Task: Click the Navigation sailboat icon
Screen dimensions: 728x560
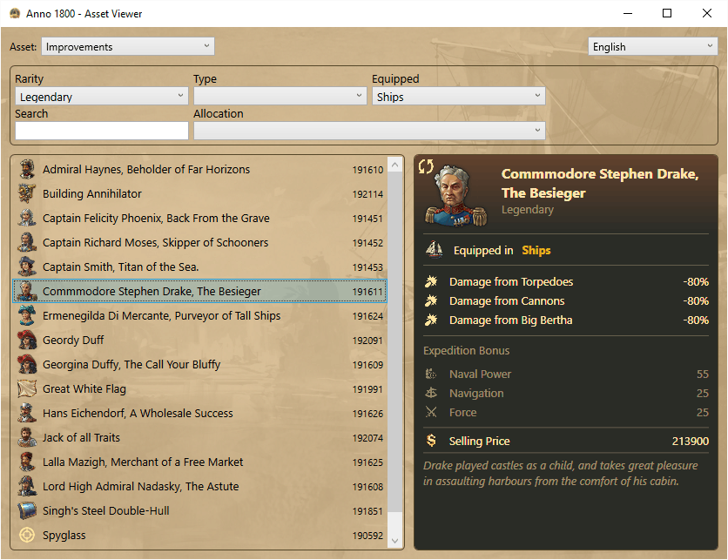Action: (x=431, y=393)
